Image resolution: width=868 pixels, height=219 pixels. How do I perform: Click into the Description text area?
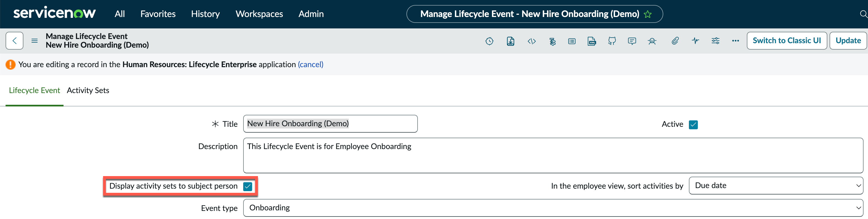[553, 155]
